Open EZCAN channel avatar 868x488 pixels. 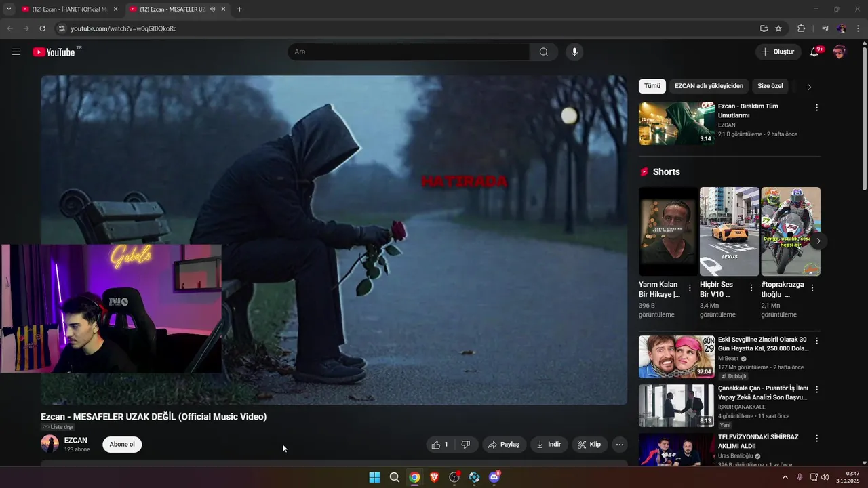(50, 444)
